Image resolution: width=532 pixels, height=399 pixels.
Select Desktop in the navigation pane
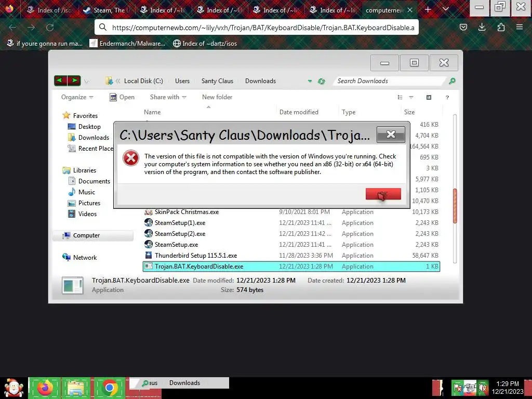(x=84, y=127)
